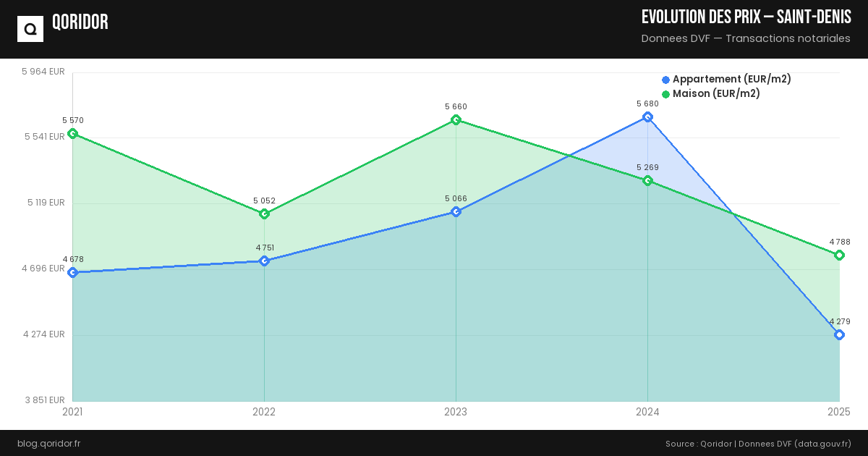Click the Source Qoridor DVF data.gouv.fr text
Viewport: 868px width, 456px height.
pyautogui.click(x=758, y=443)
